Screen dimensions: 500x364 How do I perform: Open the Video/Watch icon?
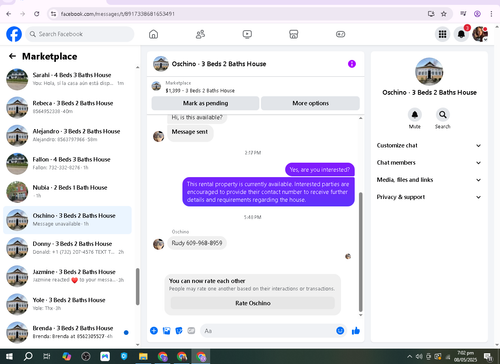pyautogui.click(x=247, y=34)
